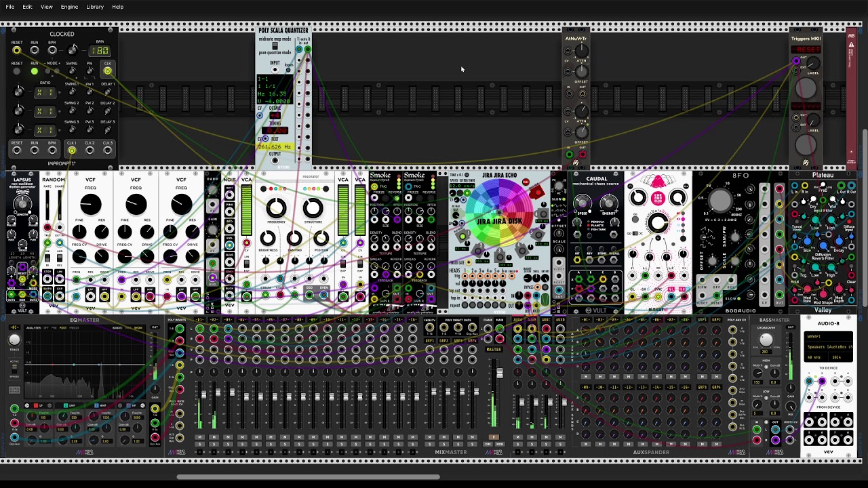868x488 pixels.
Task: Click the Caudal SPEED knob
Action: (581, 202)
